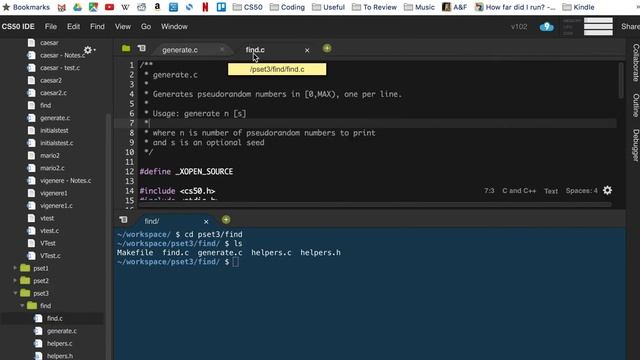Select the find/ terminal tab
640x360 pixels.
coord(152,221)
